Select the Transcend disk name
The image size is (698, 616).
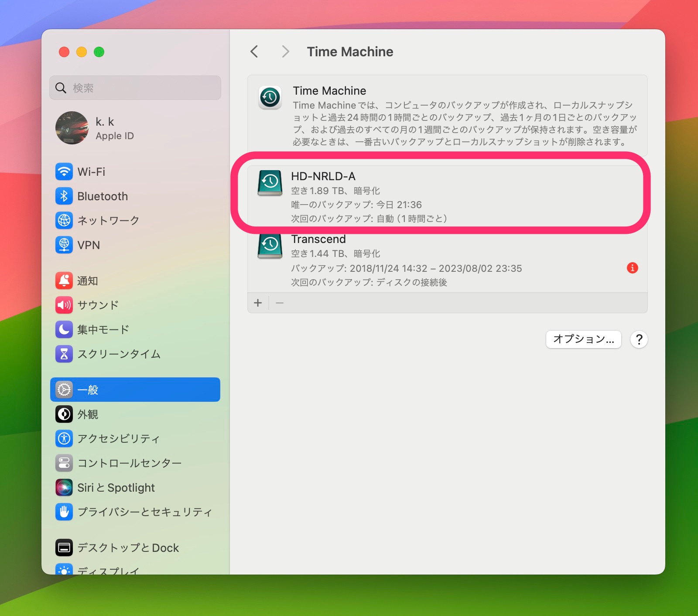[x=318, y=239]
